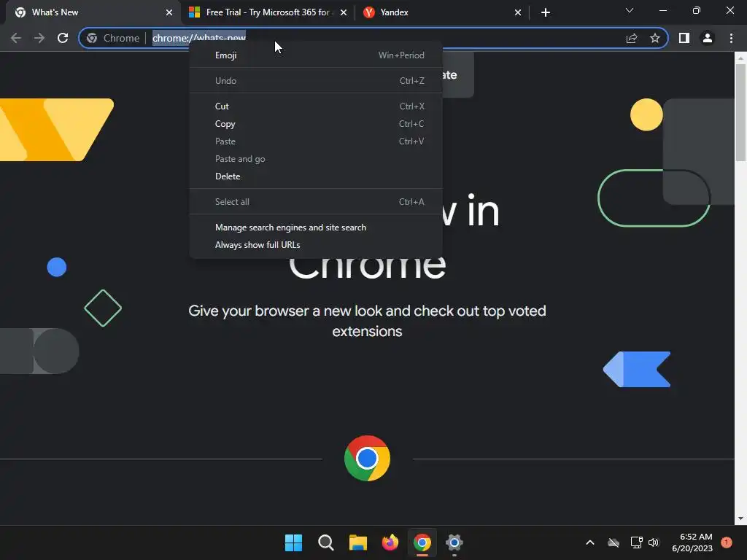Screen dimensions: 747x560
Task: Click the Chrome logo on the page
Action: 367,458
